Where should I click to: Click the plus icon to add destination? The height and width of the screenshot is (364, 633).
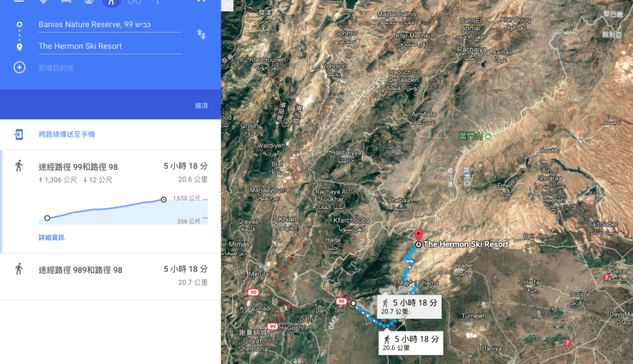(x=19, y=67)
